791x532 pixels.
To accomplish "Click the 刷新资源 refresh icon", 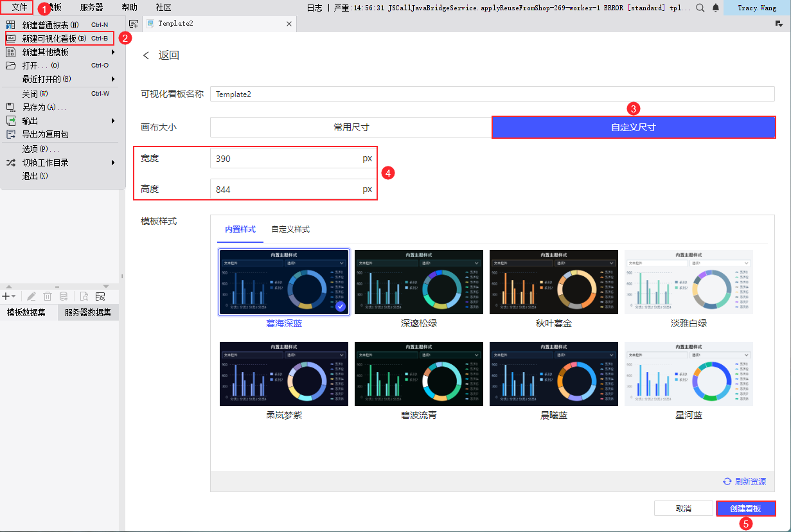I will [727, 481].
